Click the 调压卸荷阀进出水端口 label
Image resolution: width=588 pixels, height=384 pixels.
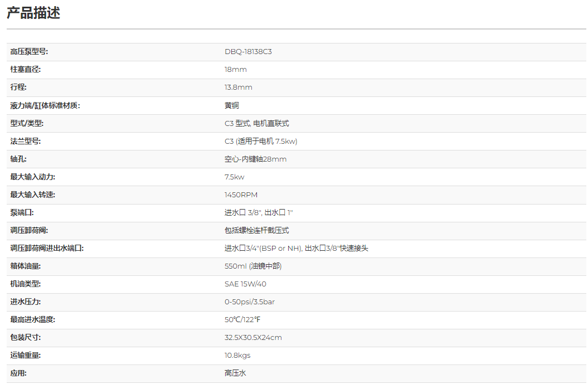point(47,248)
